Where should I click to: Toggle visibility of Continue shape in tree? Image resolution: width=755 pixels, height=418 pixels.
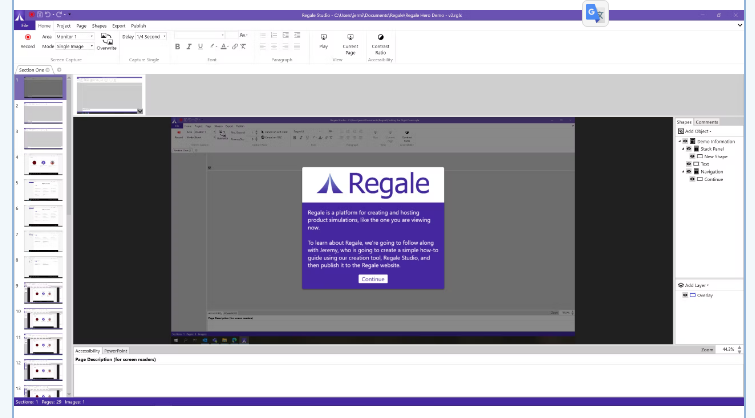[692, 179]
